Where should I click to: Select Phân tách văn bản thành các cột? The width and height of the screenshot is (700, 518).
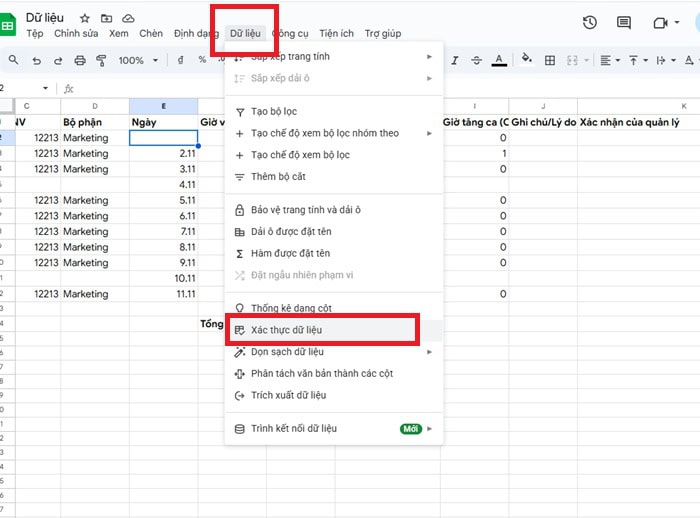(334, 374)
